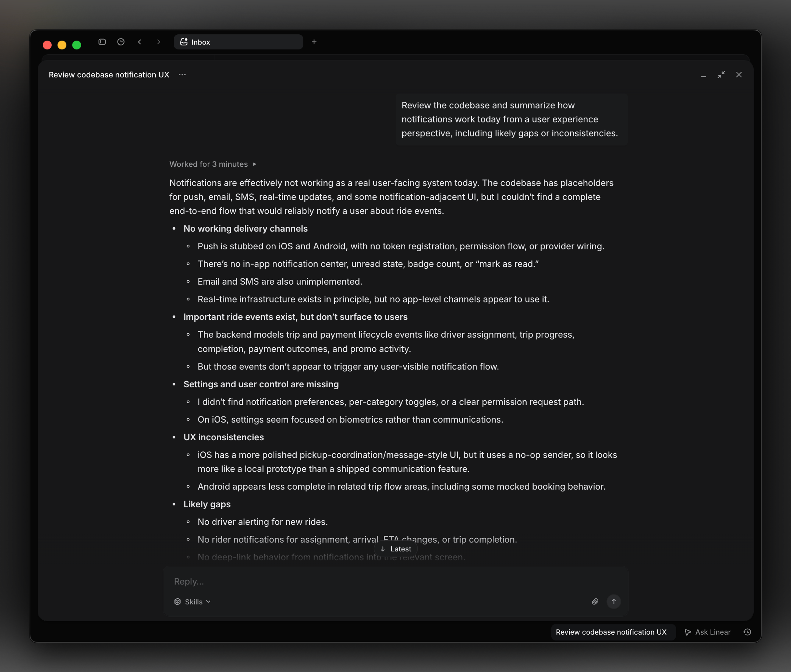791x672 pixels.
Task: Open the Skills dropdown
Action: coord(192,602)
